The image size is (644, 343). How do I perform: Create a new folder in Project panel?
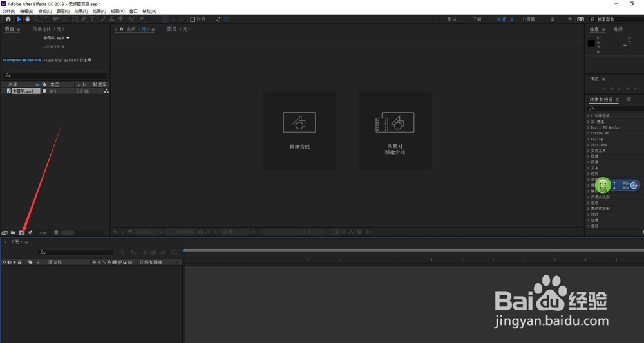pos(13,232)
